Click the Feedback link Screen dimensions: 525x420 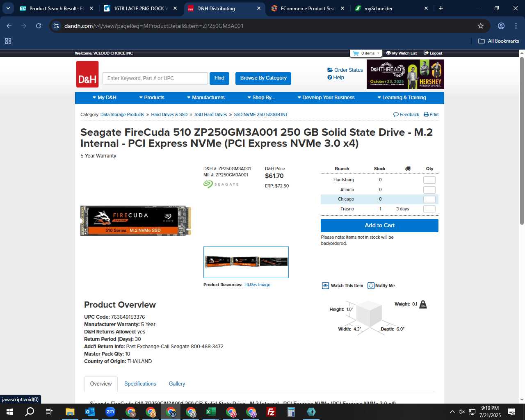click(406, 114)
